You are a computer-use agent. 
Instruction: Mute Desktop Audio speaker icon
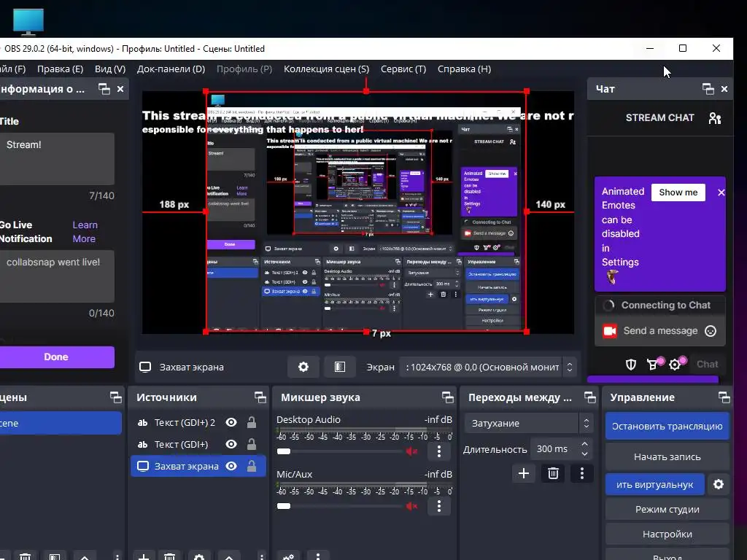[411, 451]
